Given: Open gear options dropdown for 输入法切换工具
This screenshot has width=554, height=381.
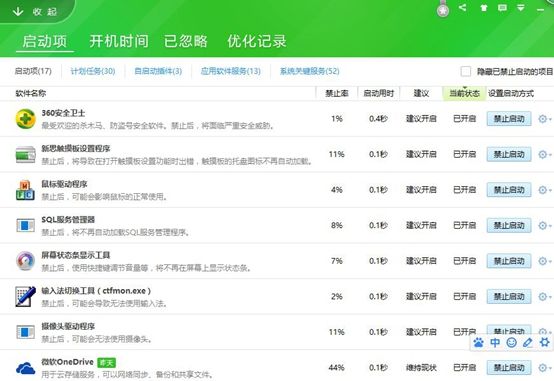Looking at the screenshot, I should [x=544, y=297].
